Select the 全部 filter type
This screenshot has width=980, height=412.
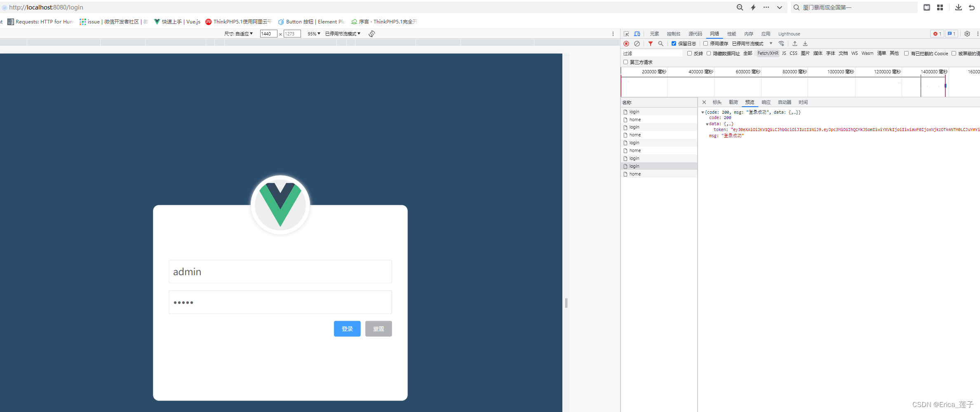pyautogui.click(x=747, y=54)
